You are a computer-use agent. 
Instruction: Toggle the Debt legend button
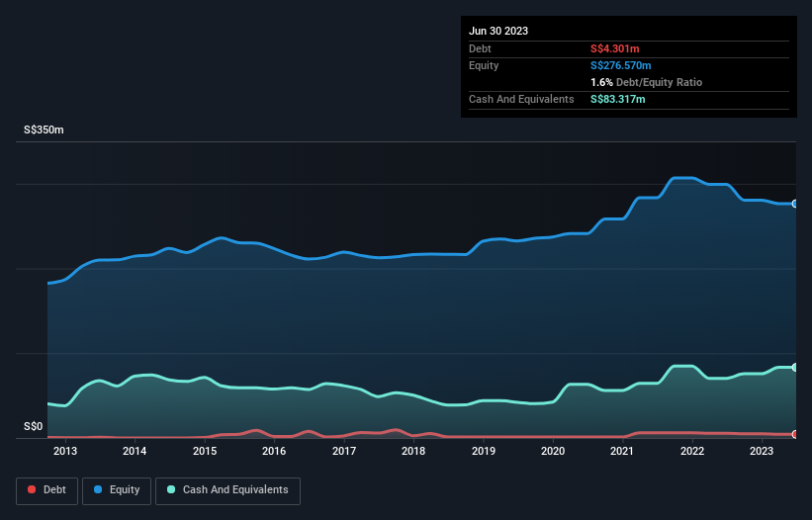coord(46,490)
